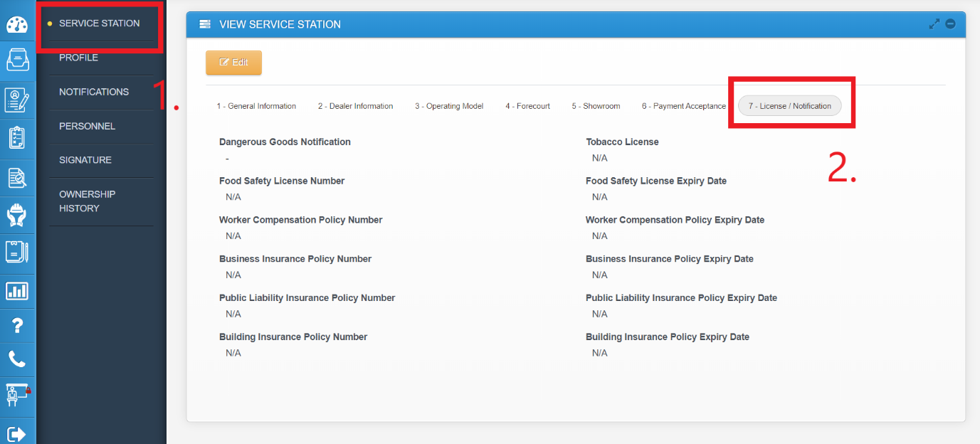Click the orange Edit button
Viewport: 980px width, 444px height.
click(233, 63)
